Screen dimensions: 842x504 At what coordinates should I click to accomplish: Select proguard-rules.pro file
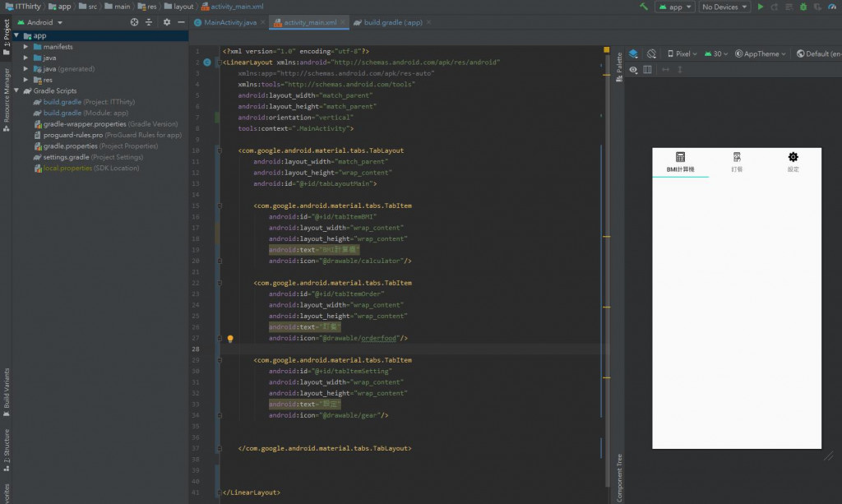coord(108,135)
